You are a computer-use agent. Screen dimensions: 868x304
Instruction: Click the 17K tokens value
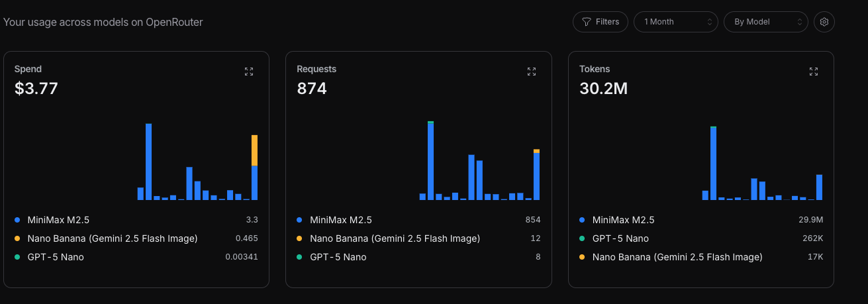click(x=816, y=257)
